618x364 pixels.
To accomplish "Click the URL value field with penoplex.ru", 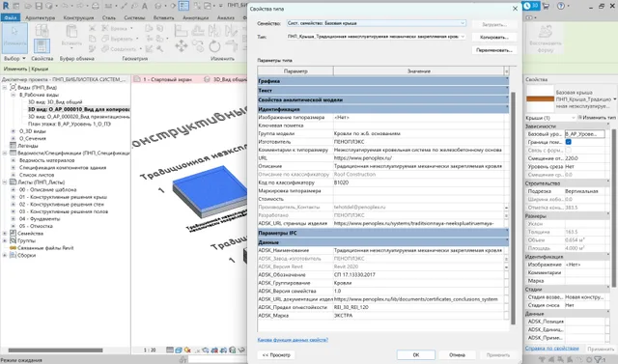I will tap(418, 158).
